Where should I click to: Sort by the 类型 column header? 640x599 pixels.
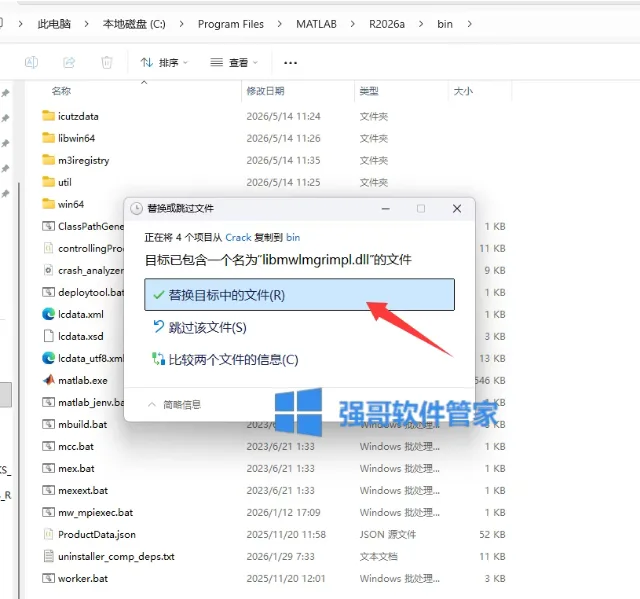pyautogui.click(x=369, y=91)
